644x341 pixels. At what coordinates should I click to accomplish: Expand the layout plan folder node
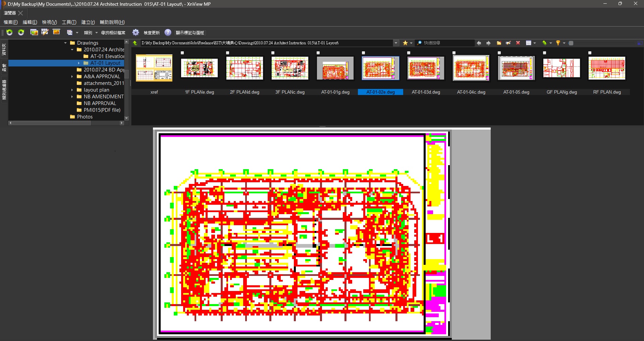point(72,90)
